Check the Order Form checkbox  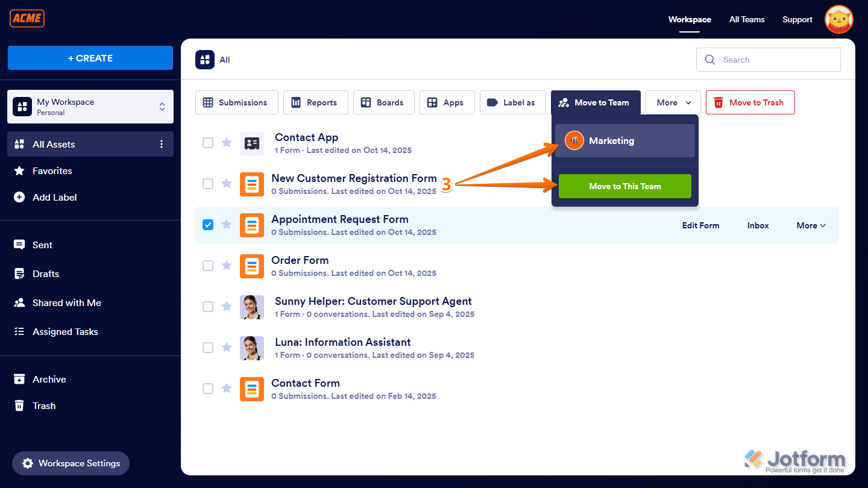click(208, 265)
